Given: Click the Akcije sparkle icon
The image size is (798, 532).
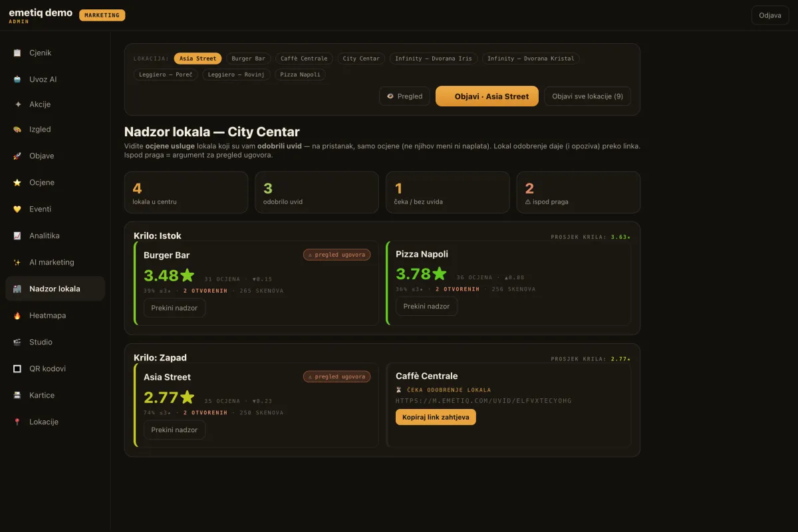Looking at the screenshot, I should coord(17,104).
